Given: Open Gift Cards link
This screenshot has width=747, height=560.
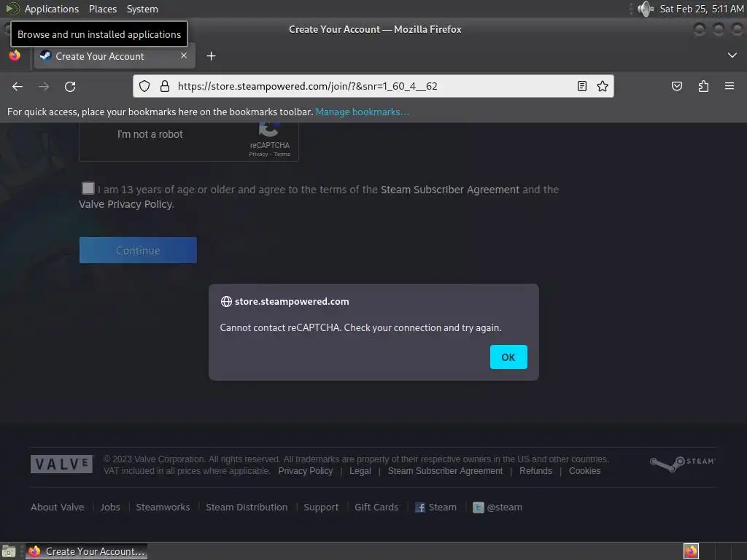Looking at the screenshot, I should (376, 507).
